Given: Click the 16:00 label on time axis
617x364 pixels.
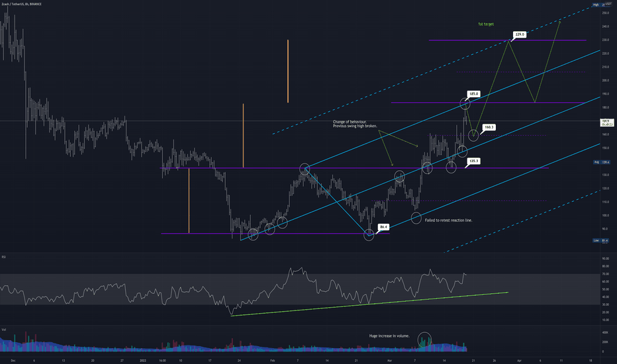Looking at the screenshot, I should tap(162, 361).
